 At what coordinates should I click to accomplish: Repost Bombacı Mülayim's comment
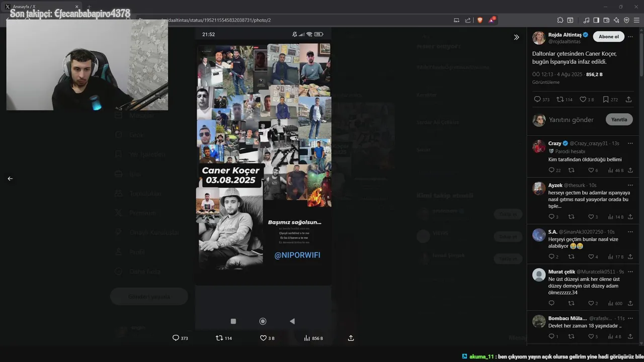pos(571,336)
